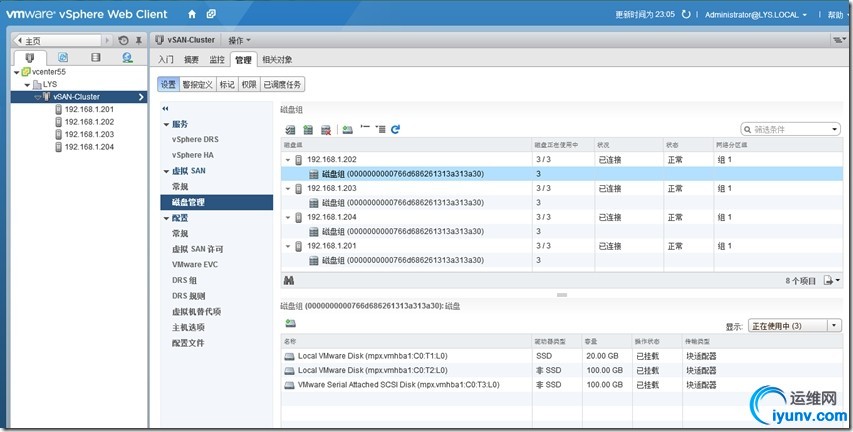This screenshot has width=853, height=432.
Task: Go back using the 主页 navigator button
Action: pos(57,40)
